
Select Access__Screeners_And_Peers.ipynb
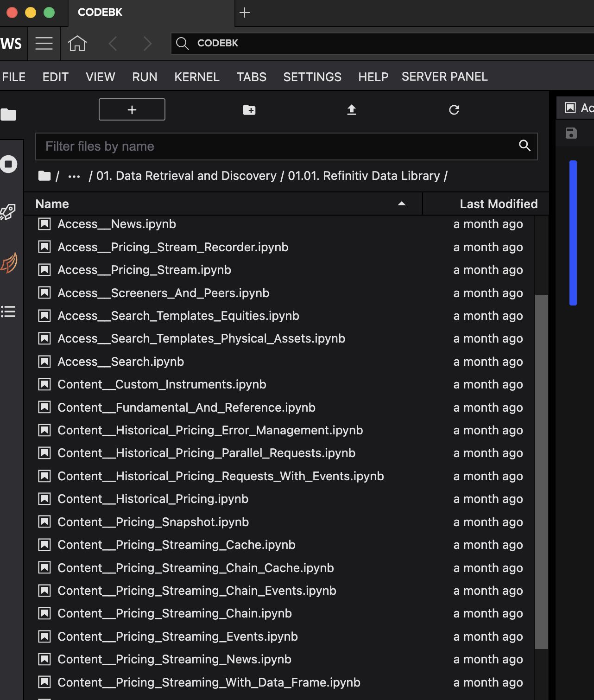click(x=286, y=293)
